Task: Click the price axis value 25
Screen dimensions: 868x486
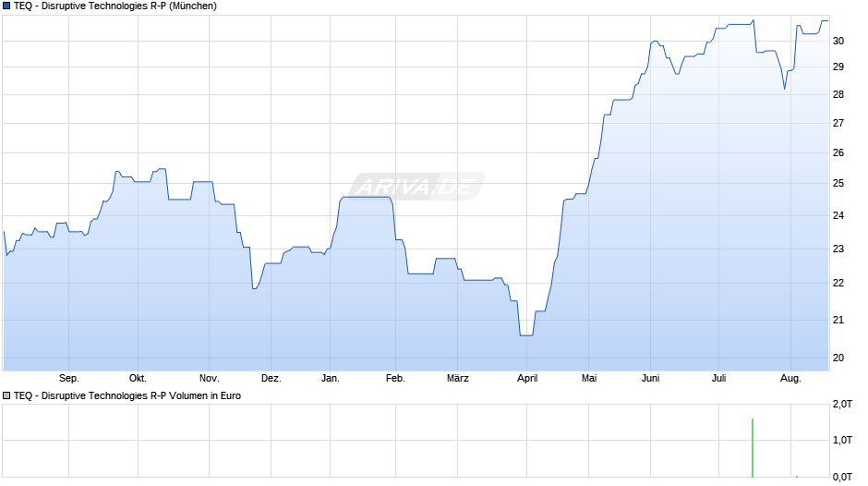Action: (838, 184)
